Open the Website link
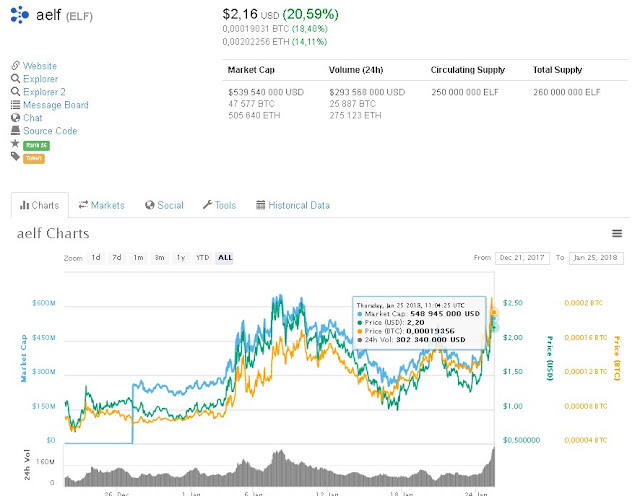Screen dimensions: 640x496 [40, 66]
